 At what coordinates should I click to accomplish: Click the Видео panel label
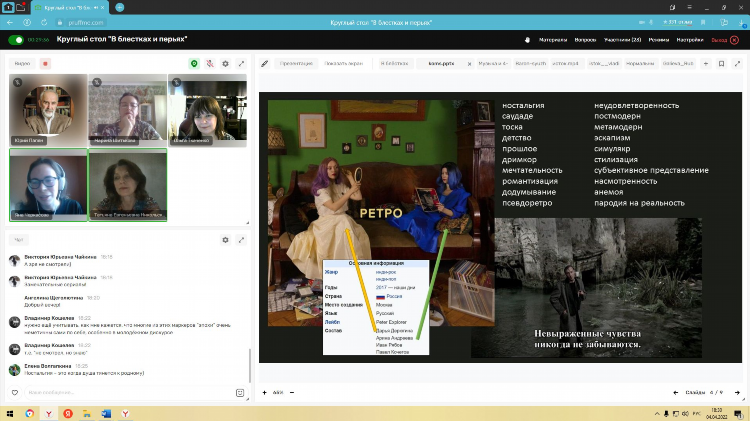pyautogui.click(x=22, y=64)
